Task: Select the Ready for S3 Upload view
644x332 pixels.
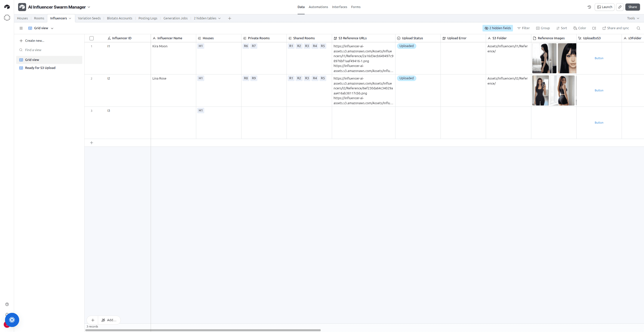Action: coord(49,68)
